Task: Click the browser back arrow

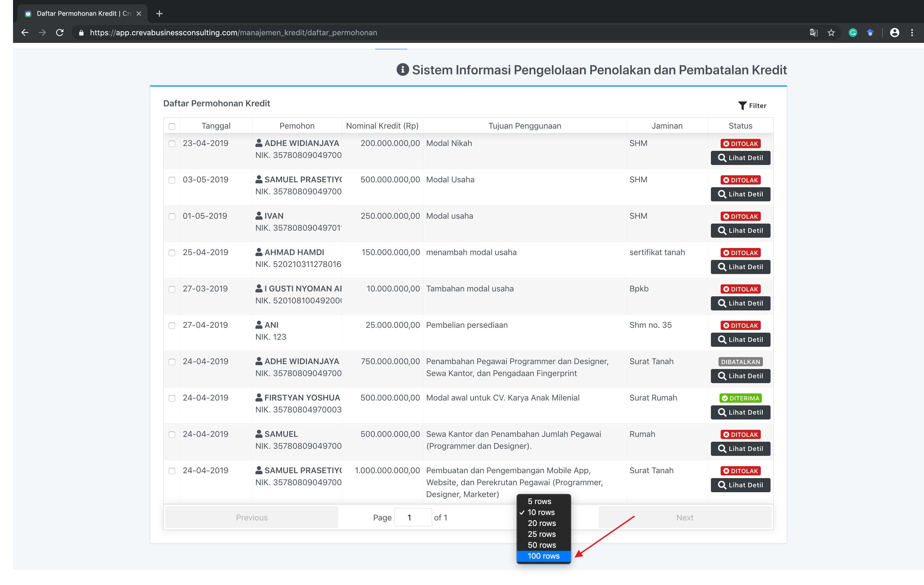Action: tap(25, 33)
